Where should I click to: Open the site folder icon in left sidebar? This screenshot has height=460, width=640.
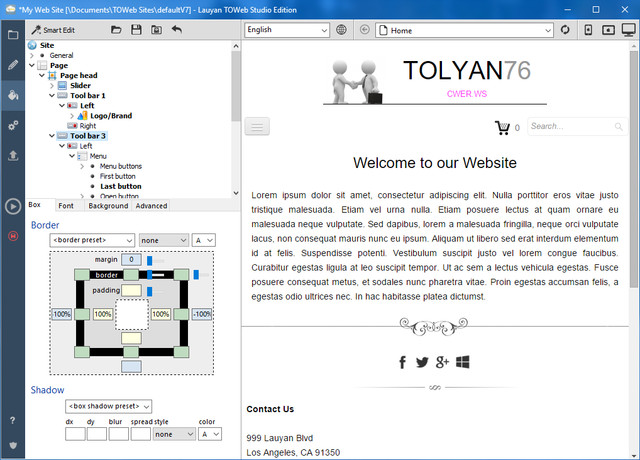[13, 35]
